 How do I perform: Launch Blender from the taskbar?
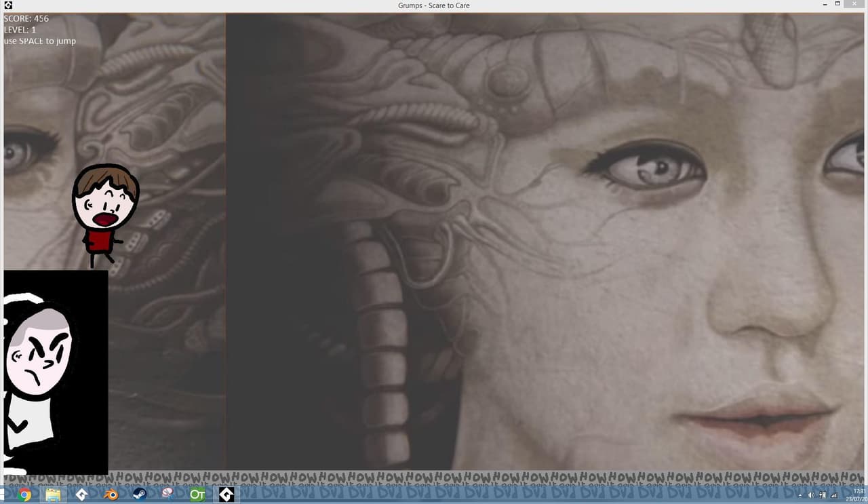click(x=111, y=495)
